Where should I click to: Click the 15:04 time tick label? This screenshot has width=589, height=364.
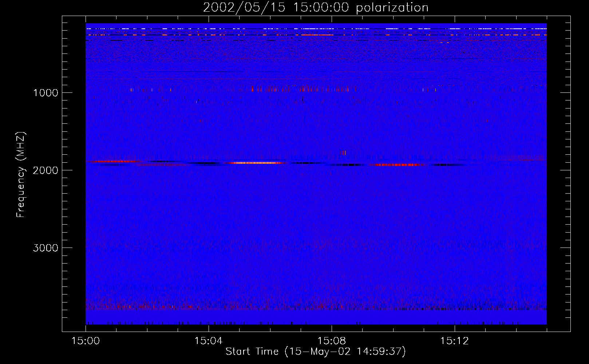(209, 341)
